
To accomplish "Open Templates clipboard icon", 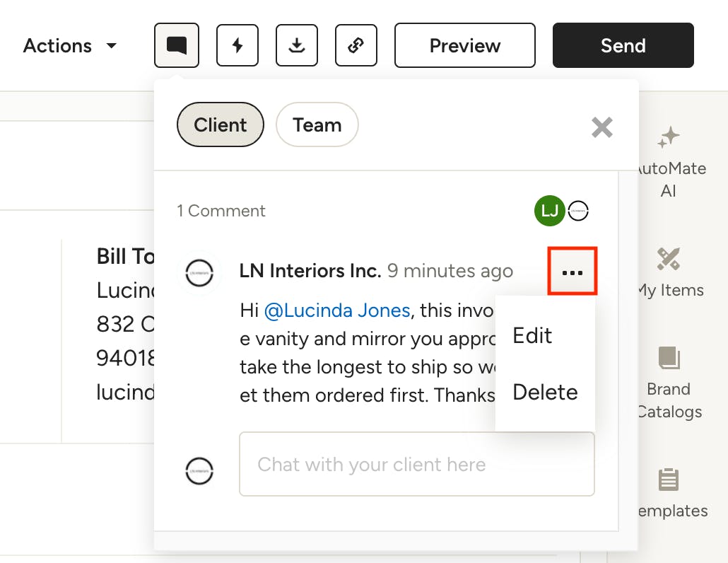I will [x=668, y=480].
